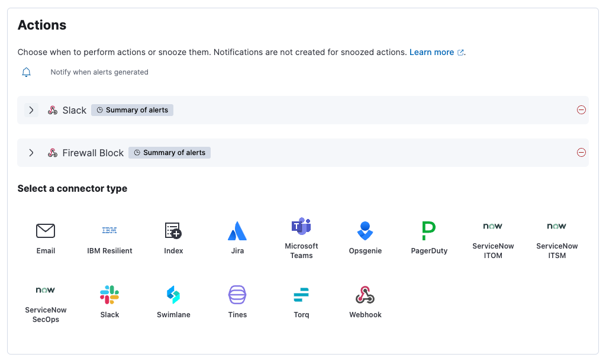Click the notification bell icon
This screenshot has height=364, width=606.
[x=26, y=72]
